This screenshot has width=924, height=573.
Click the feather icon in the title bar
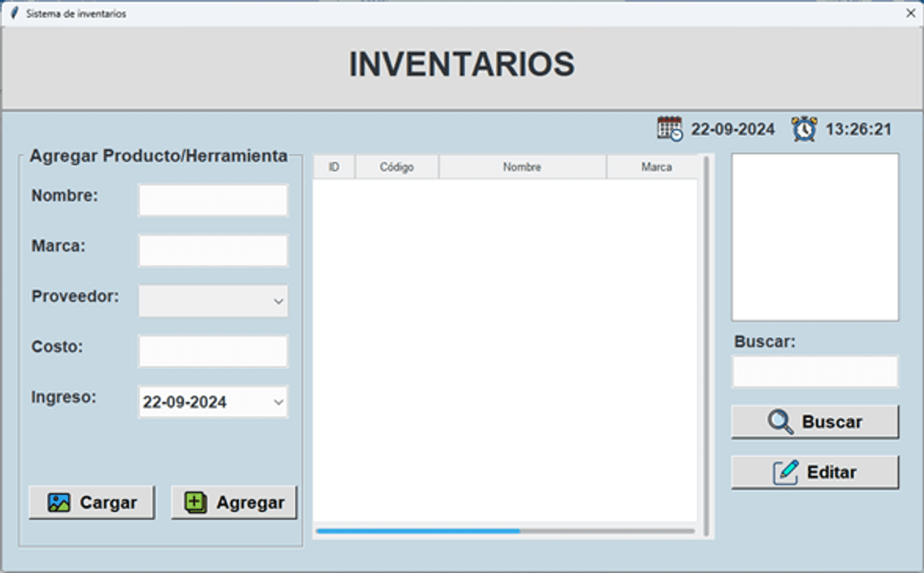(x=13, y=13)
